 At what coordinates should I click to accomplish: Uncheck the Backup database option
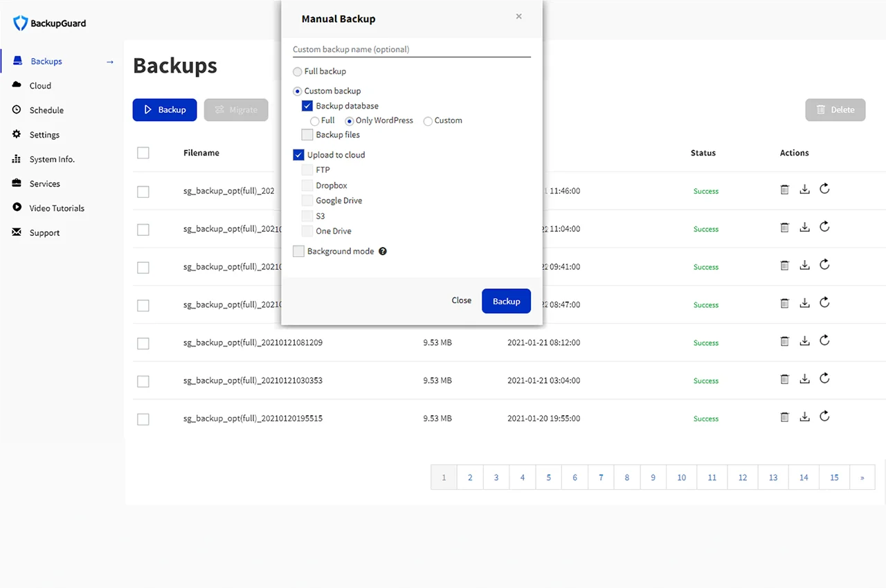point(307,105)
